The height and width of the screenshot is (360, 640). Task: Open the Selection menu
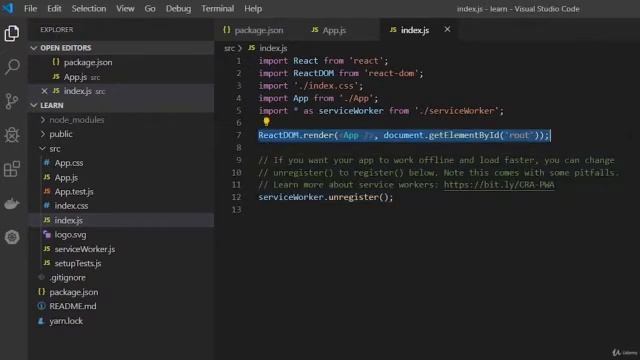pos(89,9)
